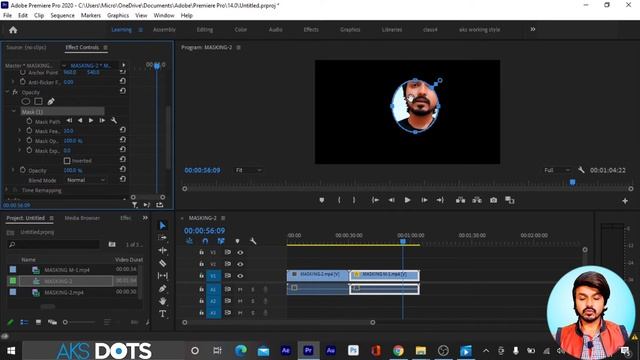Image resolution: width=640 pixels, height=360 pixels.
Task: Toggle the mask Inverted checkbox
Action: [x=67, y=161]
